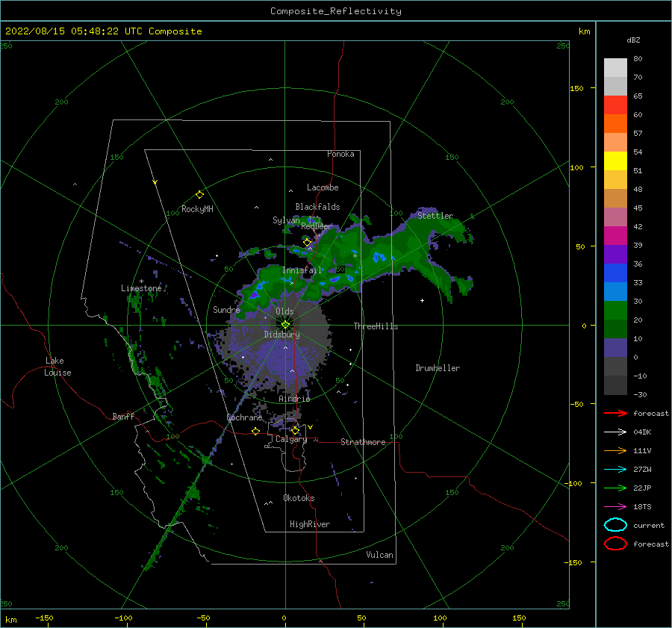Click the RockyMH label
The width and height of the screenshot is (672, 628).
[197, 209]
